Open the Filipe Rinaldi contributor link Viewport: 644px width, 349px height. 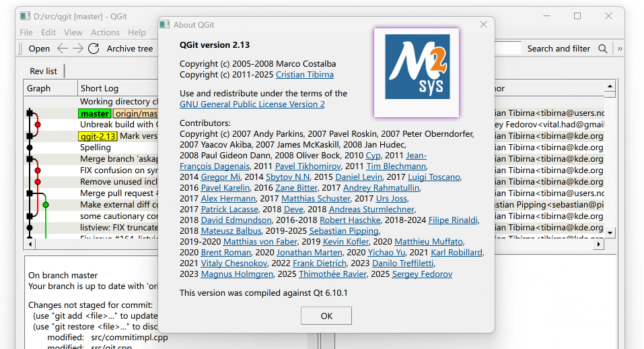click(453, 220)
